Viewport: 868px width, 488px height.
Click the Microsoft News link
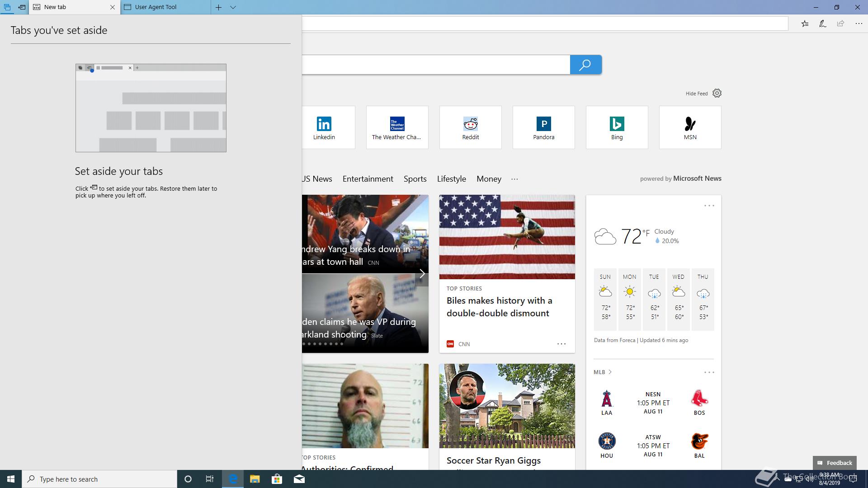tap(697, 178)
